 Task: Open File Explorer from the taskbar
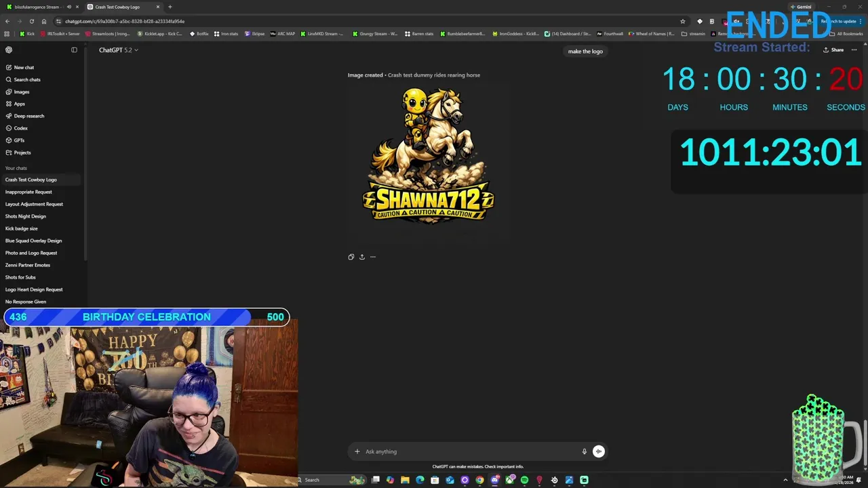pos(405,480)
